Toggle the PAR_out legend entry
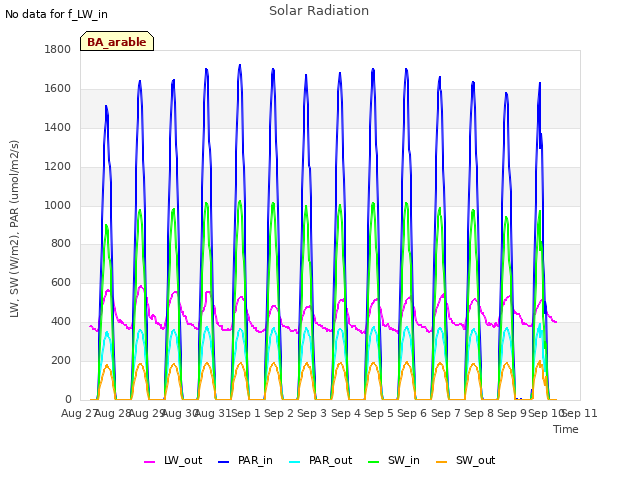 tap(320, 460)
